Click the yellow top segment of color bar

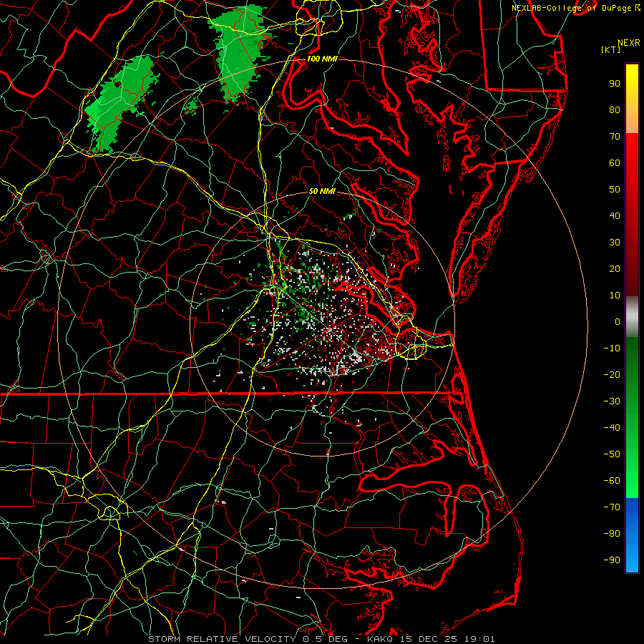point(632,99)
